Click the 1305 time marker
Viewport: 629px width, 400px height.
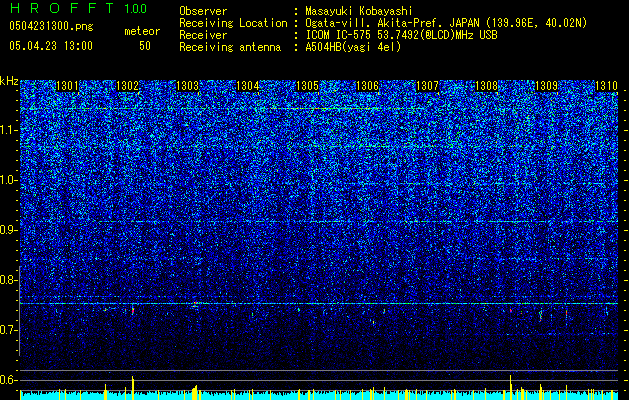point(307,86)
